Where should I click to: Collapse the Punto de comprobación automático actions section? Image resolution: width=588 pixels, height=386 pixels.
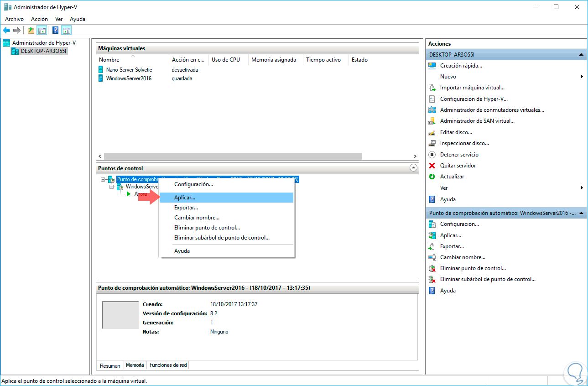tap(582, 213)
